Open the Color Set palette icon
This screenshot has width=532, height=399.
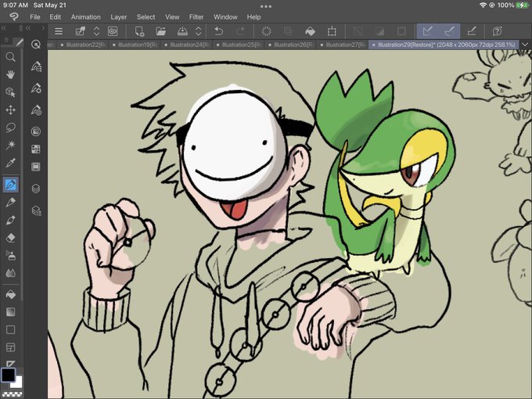point(36,149)
